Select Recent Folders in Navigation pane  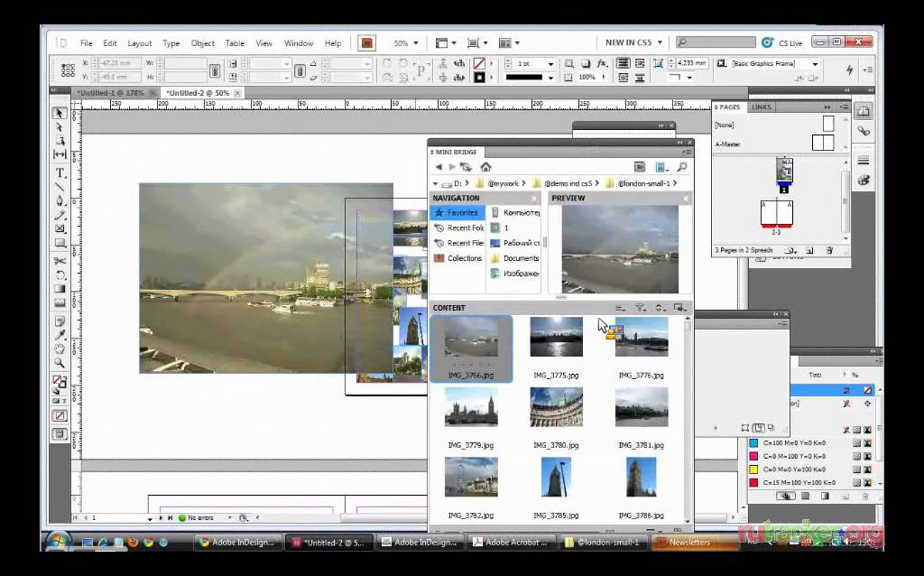457,228
